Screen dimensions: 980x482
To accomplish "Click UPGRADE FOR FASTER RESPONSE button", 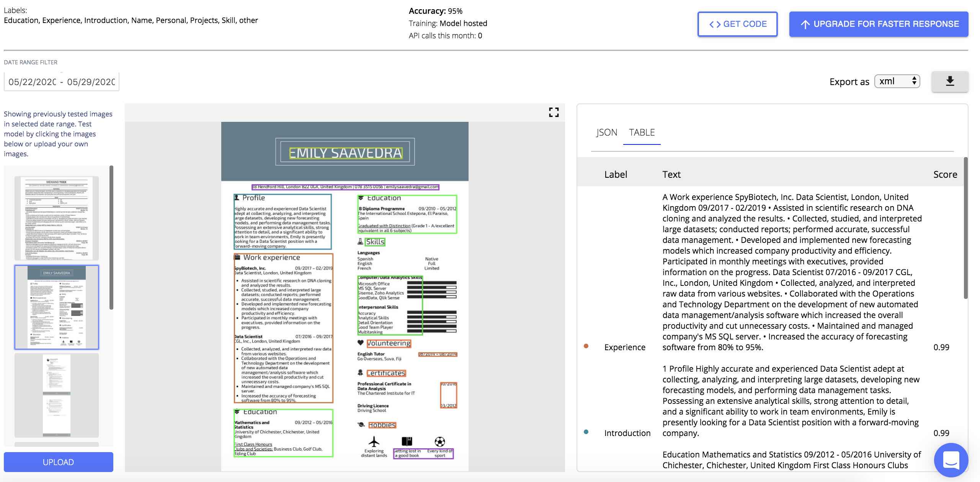I will click(879, 24).
